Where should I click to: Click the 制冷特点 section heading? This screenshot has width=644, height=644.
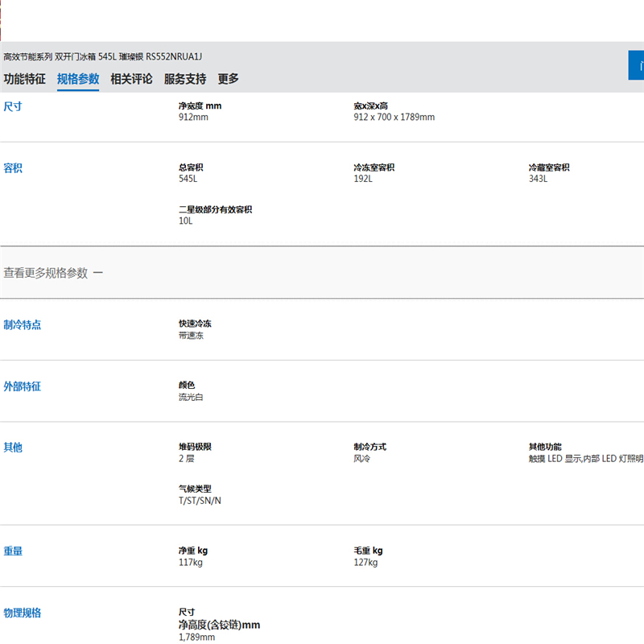(x=23, y=325)
